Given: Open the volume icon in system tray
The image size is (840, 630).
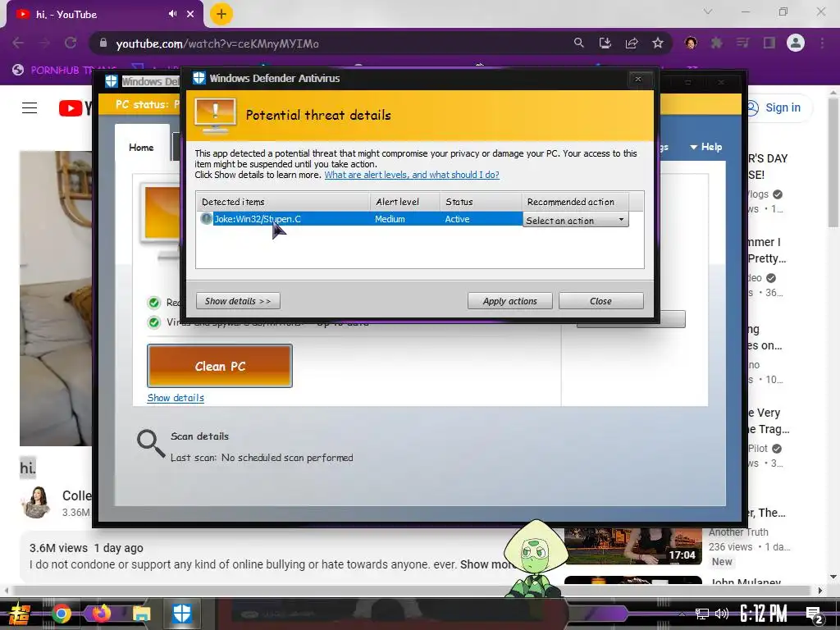Looking at the screenshot, I should [x=722, y=614].
